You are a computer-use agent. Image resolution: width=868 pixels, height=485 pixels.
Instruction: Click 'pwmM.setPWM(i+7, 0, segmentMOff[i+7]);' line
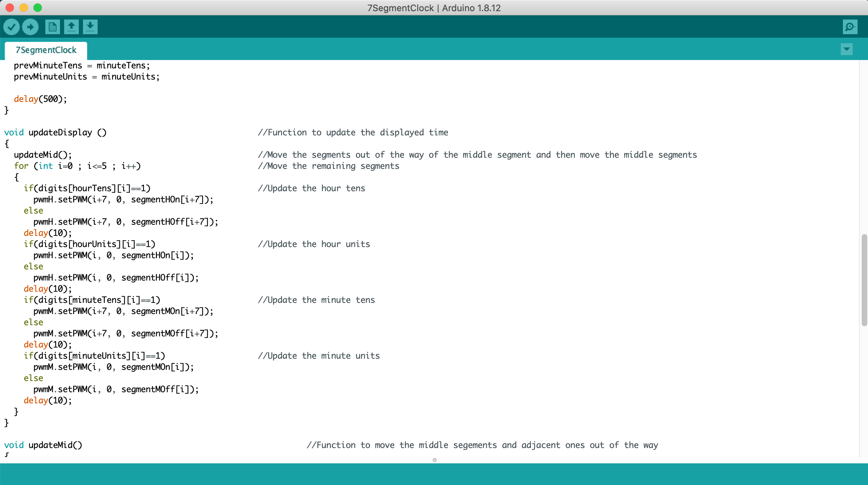pyautogui.click(x=126, y=334)
